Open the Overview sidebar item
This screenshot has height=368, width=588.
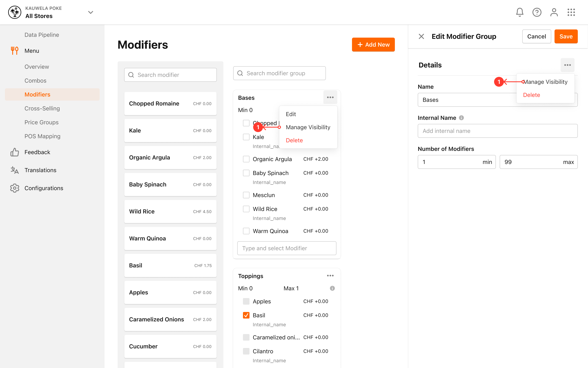[x=37, y=67]
